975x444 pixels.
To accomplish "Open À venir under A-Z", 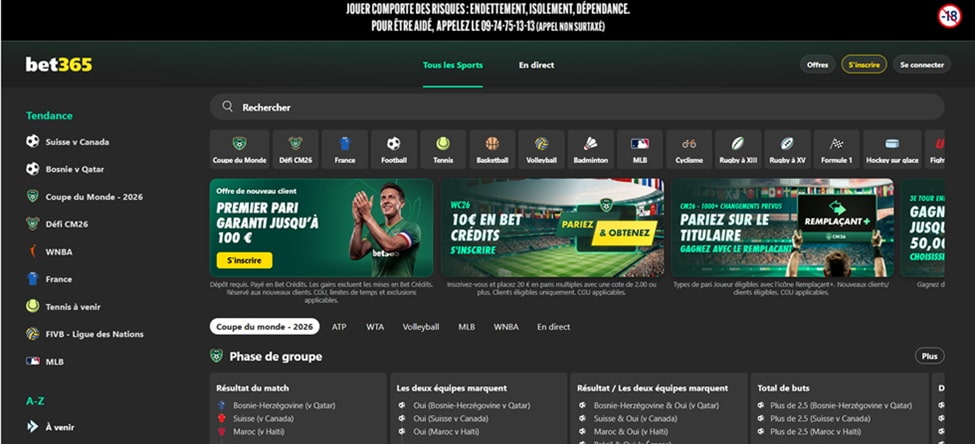I will 60,427.
